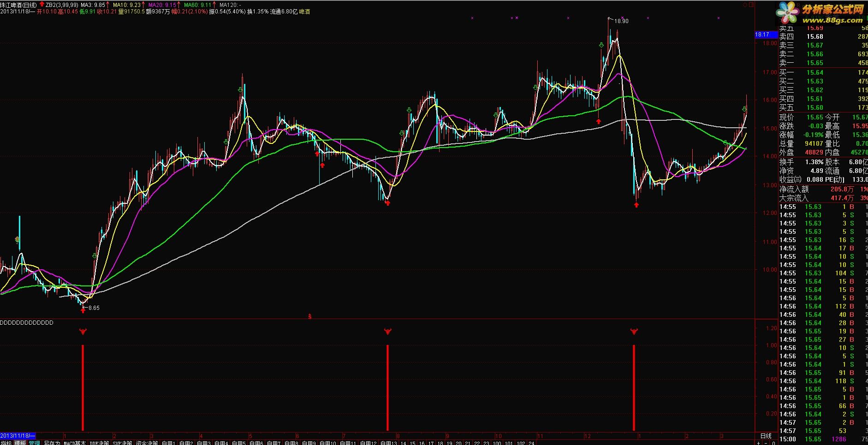Select the 自用13 template tab
This screenshot has height=445, width=868.
[389, 443]
